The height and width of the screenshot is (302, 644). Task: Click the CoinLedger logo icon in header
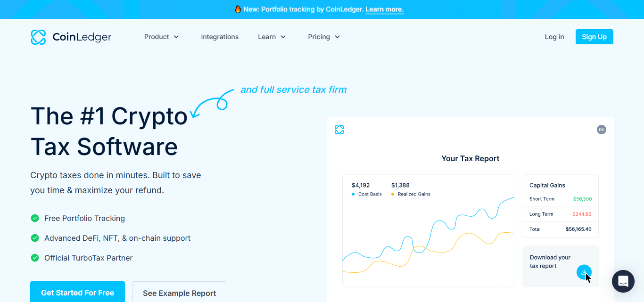(x=38, y=37)
